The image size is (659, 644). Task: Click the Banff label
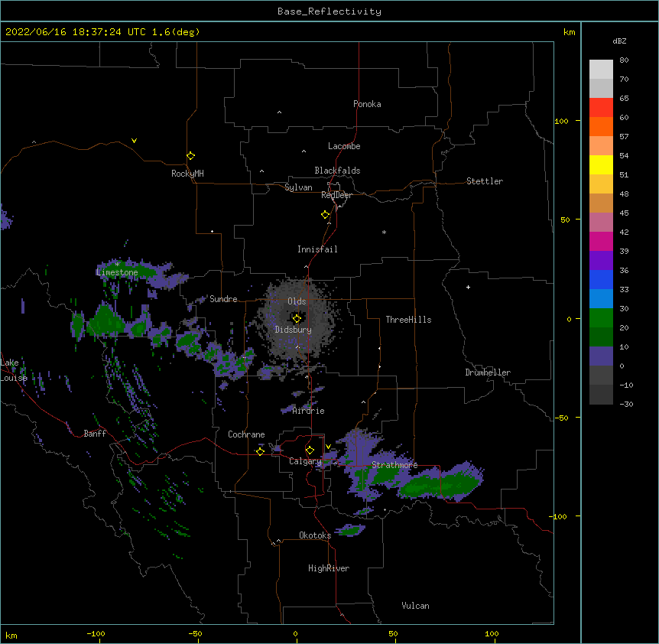click(x=95, y=434)
